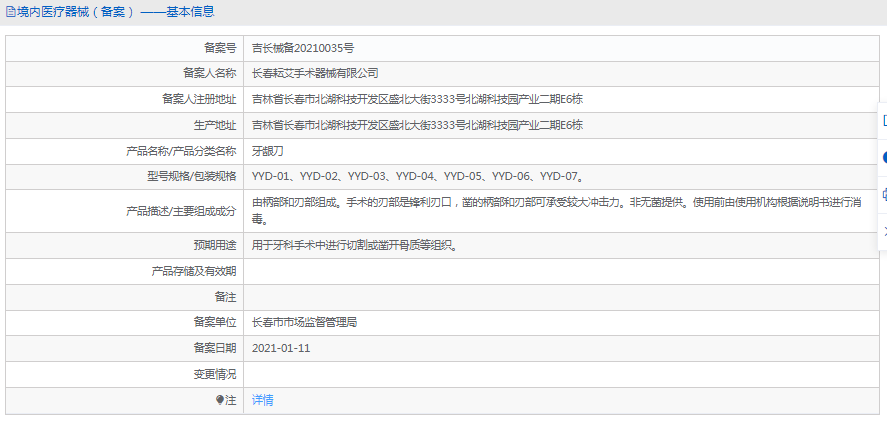
Task: Select company name 长春耘艾手术器械有限公司
Action: pos(315,74)
